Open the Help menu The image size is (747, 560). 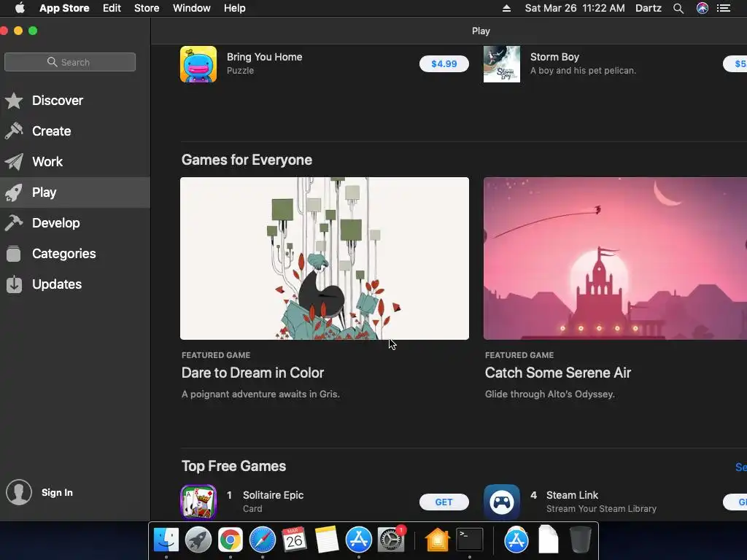[235, 8]
